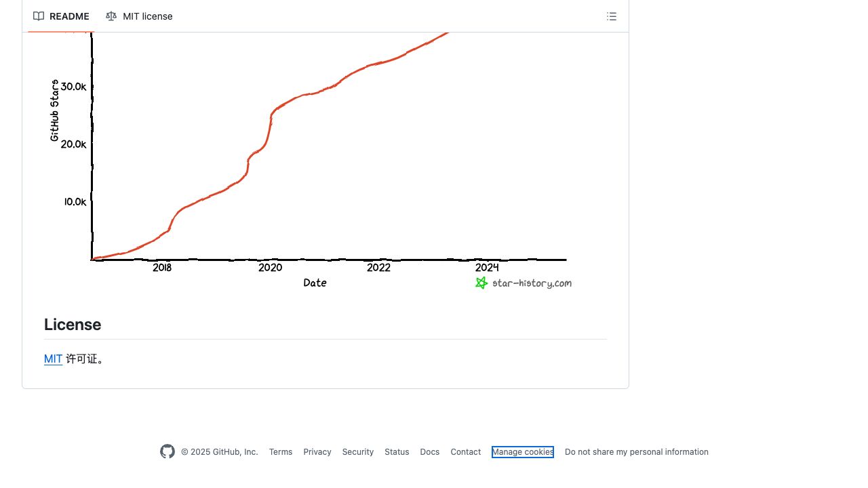The image size is (868, 488).
Task: Open the Terms footer link
Action: coord(281,452)
